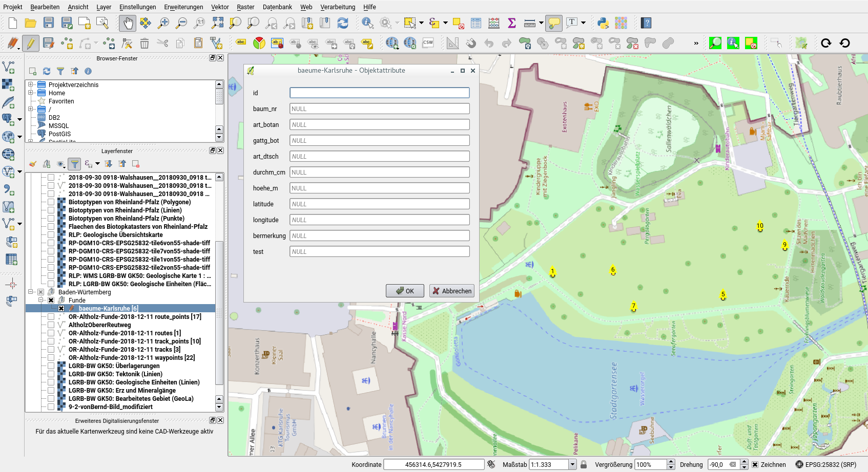The image size is (868, 472).
Task: Click the Identify Features tool
Action: tap(367, 23)
